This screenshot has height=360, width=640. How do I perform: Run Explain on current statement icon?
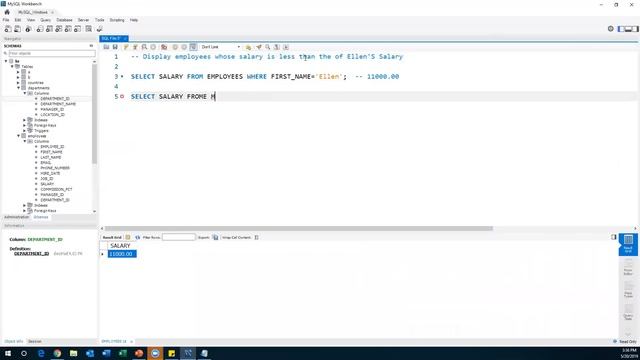[x=144, y=47]
